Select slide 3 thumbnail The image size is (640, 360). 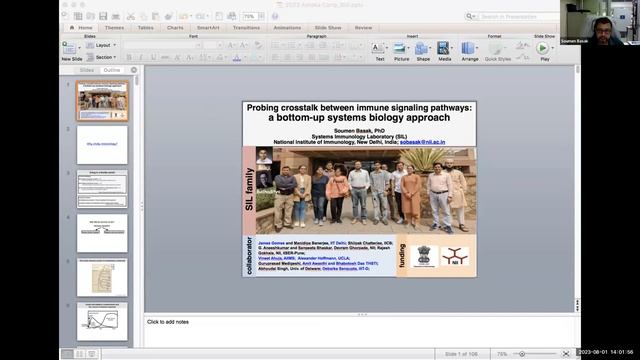click(102, 189)
